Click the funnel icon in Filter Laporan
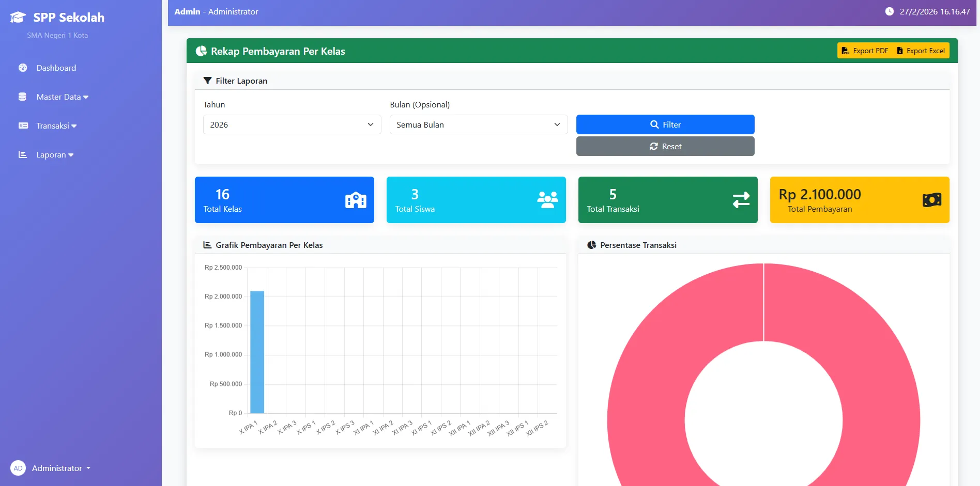Screen dimensions: 980x486 point(208,81)
